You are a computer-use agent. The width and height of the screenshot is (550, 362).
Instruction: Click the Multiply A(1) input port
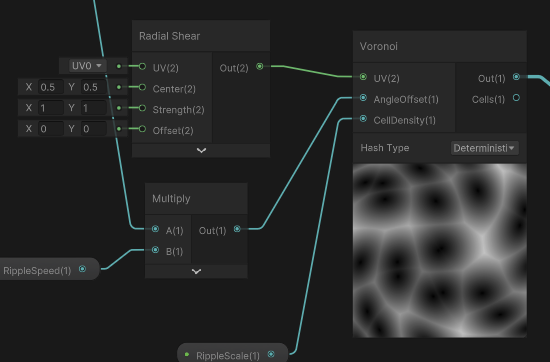click(155, 229)
